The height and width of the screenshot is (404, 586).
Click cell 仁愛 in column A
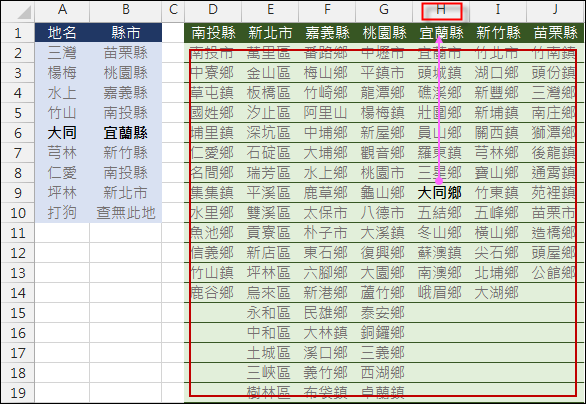pyautogui.click(x=62, y=173)
